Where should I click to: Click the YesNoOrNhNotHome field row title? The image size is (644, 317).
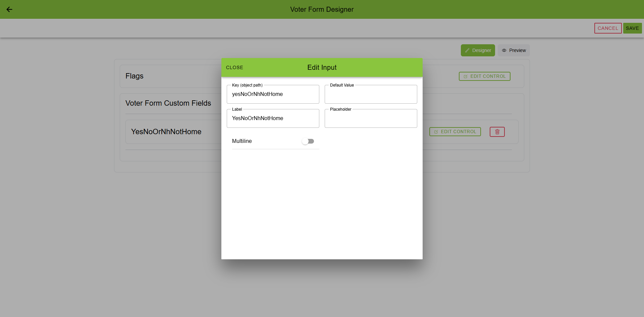[166, 132]
